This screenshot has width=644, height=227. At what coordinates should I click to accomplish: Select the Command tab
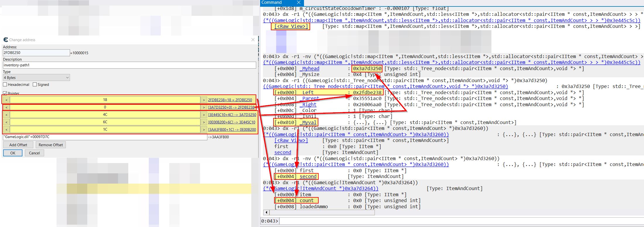tap(272, 3)
